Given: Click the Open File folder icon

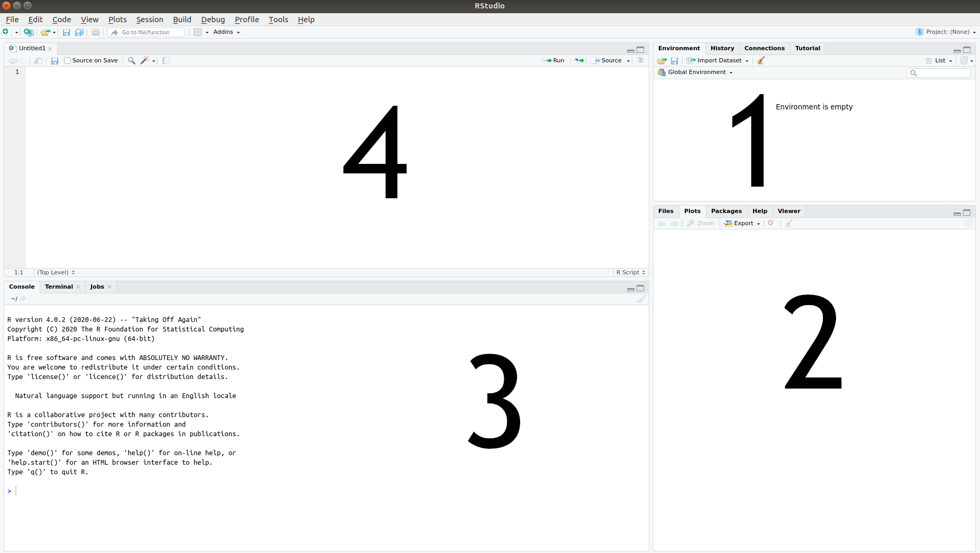Looking at the screenshot, I should click(x=46, y=32).
